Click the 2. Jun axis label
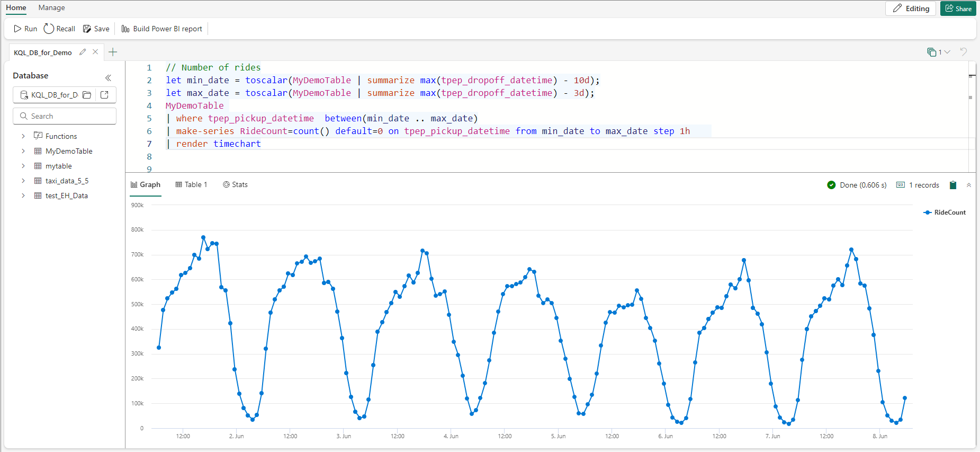The width and height of the screenshot is (980, 452). pos(236,436)
